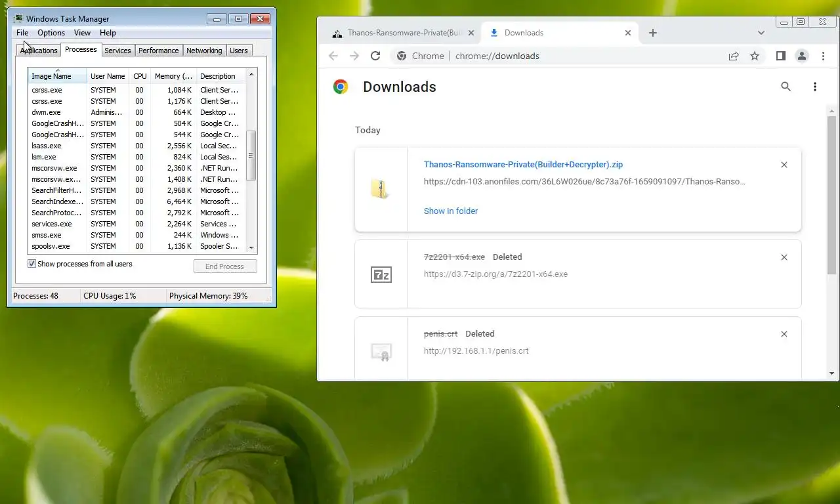Select the mscorsvw.exe process using 2,360 K
The image size is (840, 504).
[x=136, y=168]
